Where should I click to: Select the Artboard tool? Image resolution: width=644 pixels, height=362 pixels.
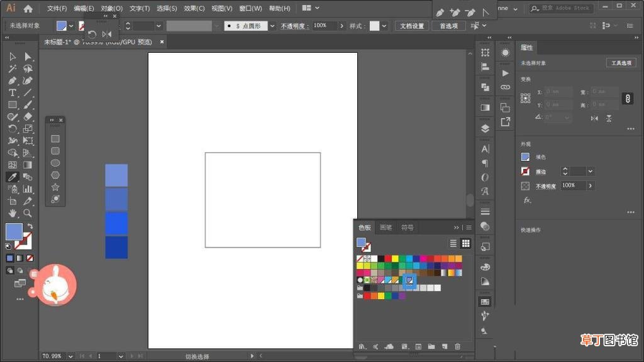(13, 201)
